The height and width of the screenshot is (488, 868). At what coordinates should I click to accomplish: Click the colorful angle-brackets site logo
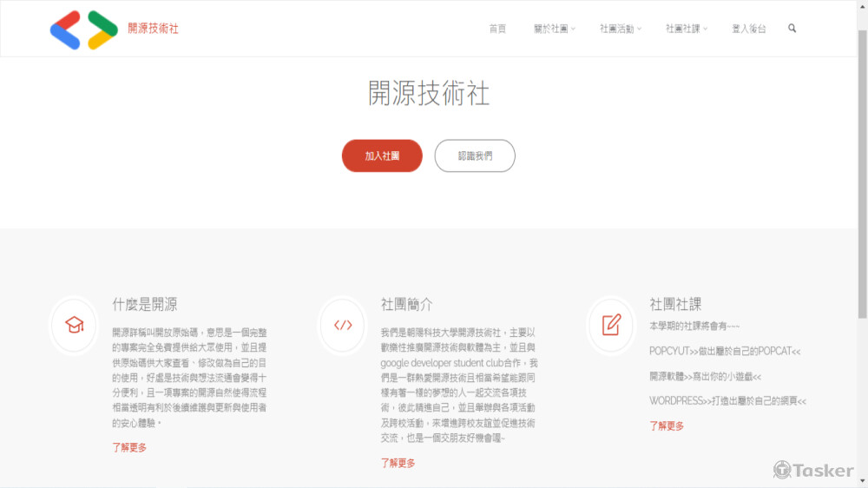coord(83,30)
